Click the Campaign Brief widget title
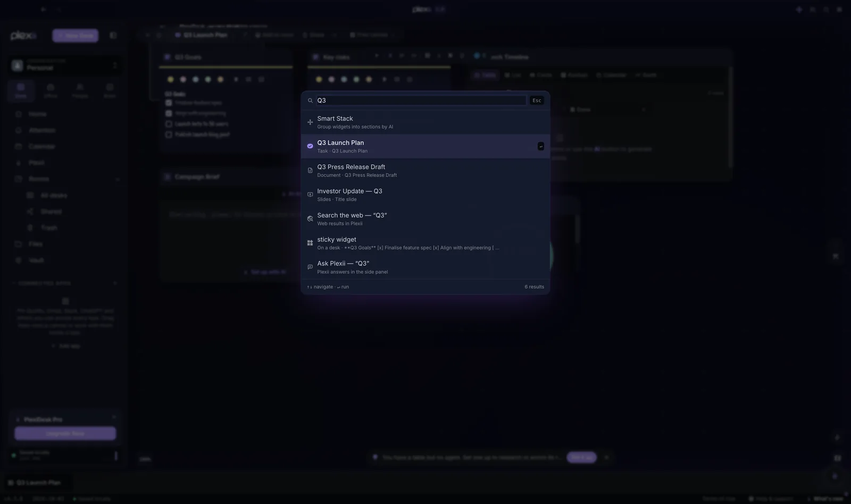This screenshot has width=851, height=504. (197, 177)
